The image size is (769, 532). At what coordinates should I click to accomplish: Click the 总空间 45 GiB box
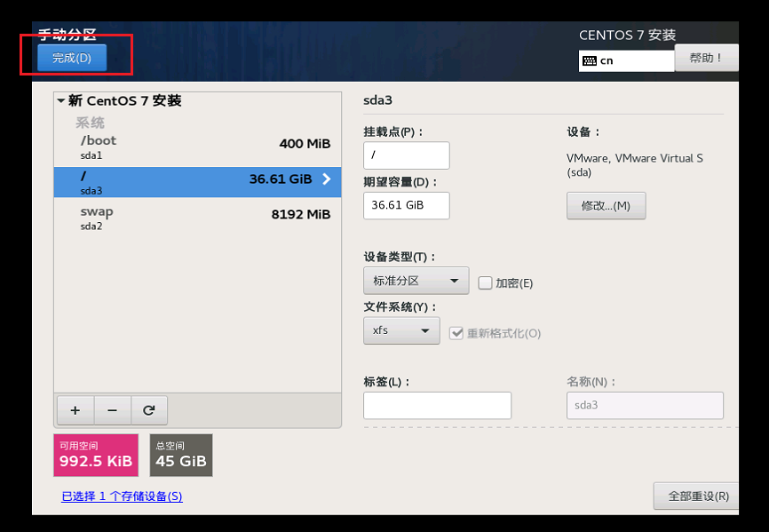pyautogui.click(x=181, y=455)
